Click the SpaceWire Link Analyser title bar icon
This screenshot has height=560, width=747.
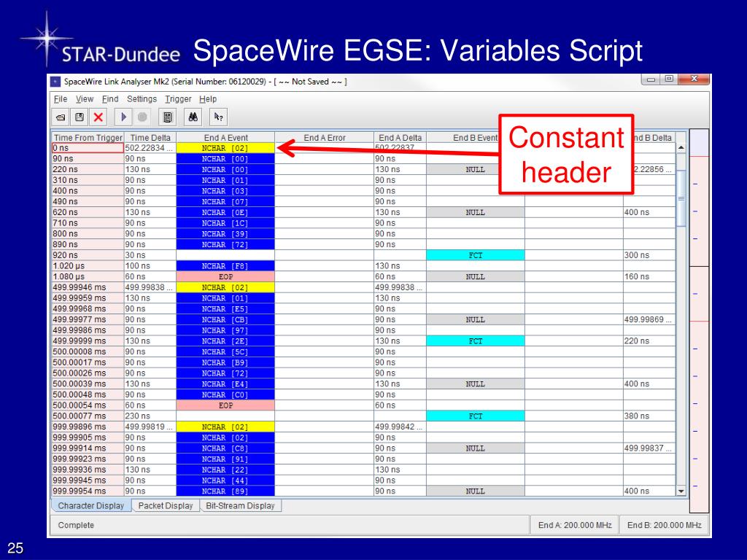(x=55, y=82)
